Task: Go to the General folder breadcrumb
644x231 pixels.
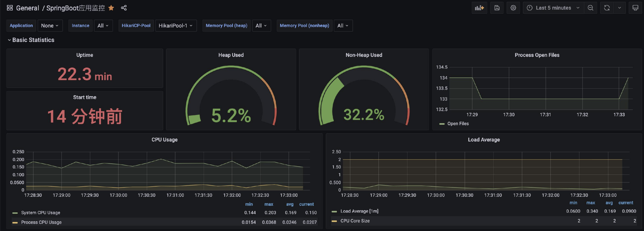Action: (28, 8)
